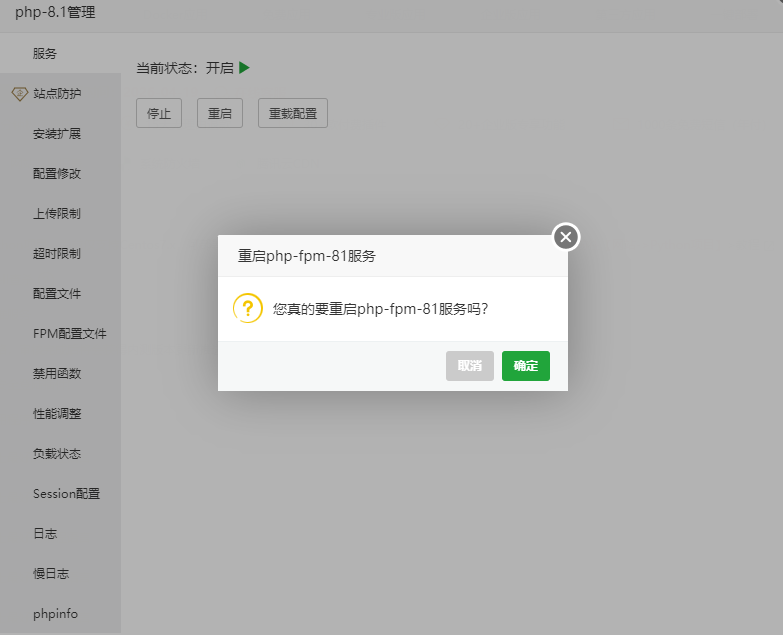Cancel restart using the 取消 button
This screenshot has width=783, height=635.
(469, 366)
